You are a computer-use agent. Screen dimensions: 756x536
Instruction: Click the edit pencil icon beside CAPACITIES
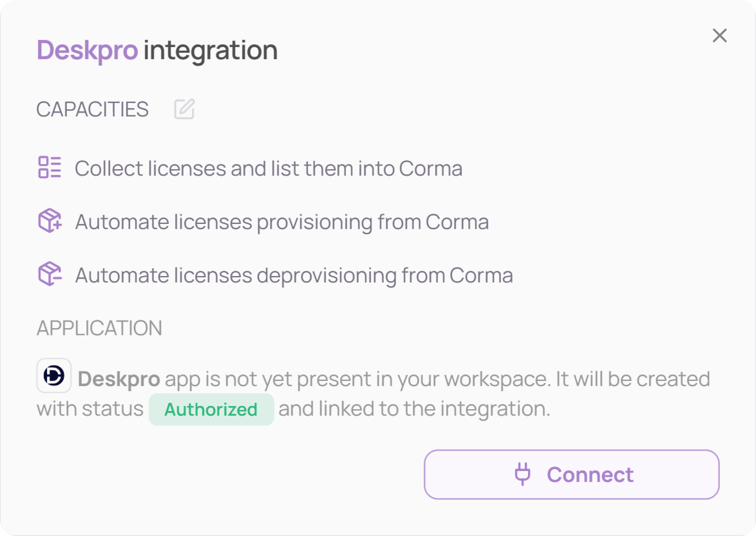click(x=184, y=109)
